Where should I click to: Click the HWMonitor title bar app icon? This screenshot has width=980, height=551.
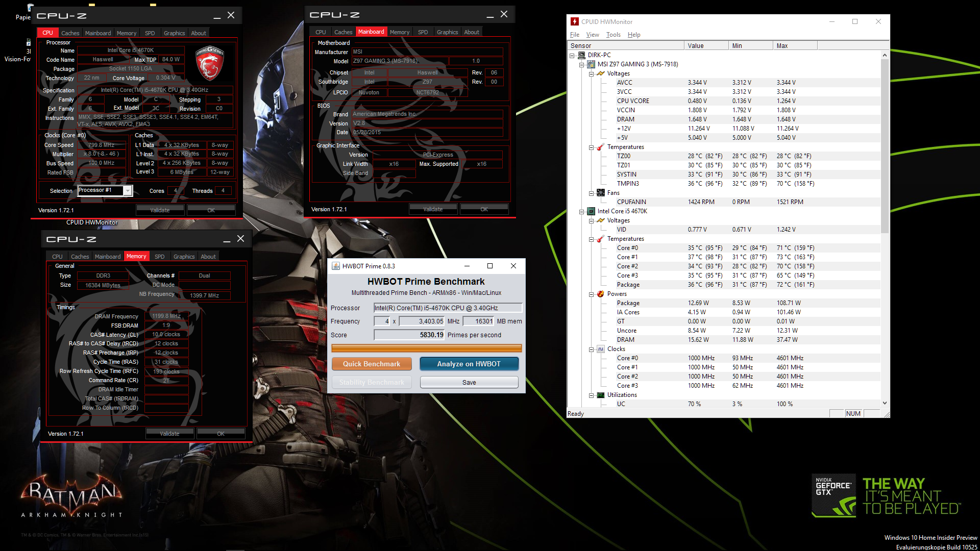pos(575,21)
